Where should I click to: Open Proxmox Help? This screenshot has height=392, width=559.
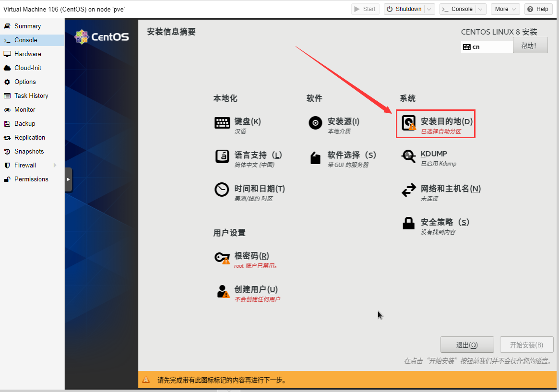[538, 9]
